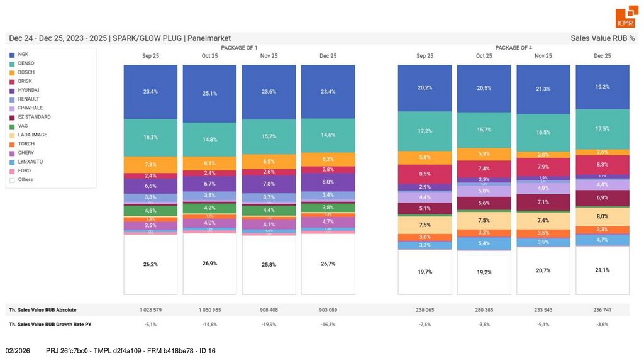The width and height of the screenshot is (644, 361).
Task: Select the -19,9% growth rate value
Action: pos(269,324)
